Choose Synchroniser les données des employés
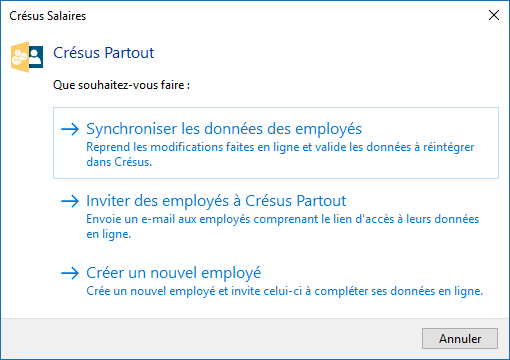 pos(224,129)
